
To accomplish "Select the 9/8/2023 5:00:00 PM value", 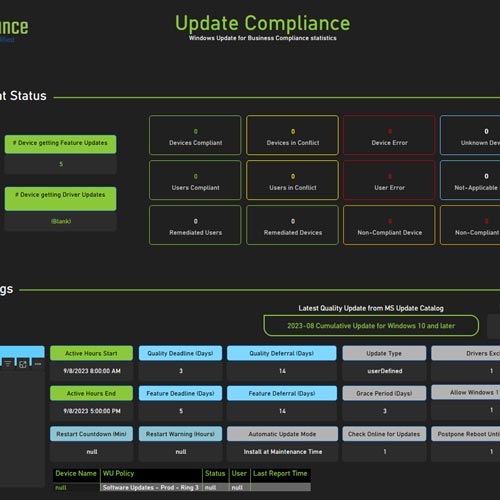I will [92, 411].
